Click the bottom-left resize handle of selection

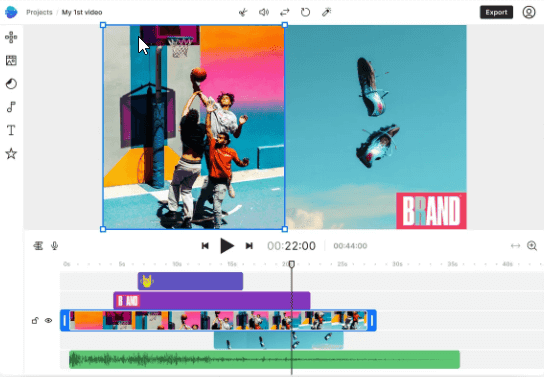pos(103,229)
